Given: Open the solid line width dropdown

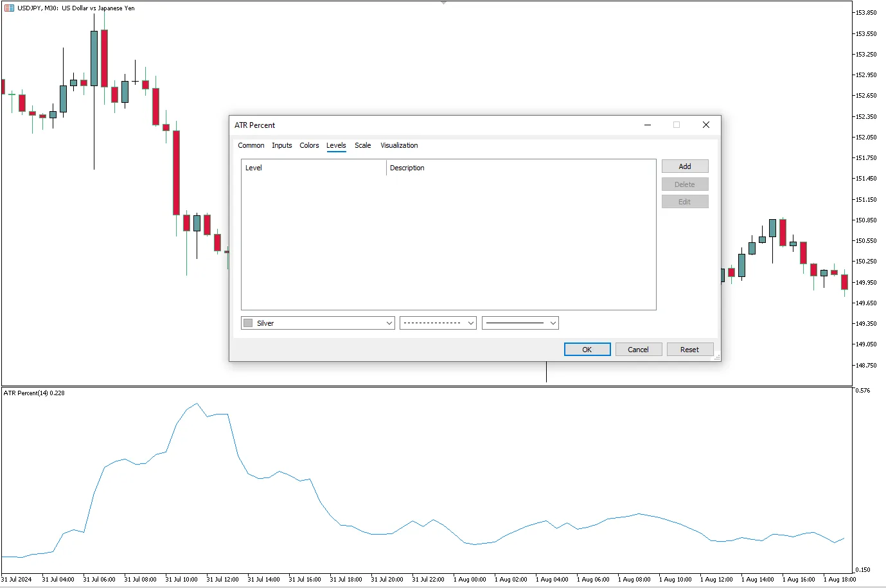Looking at the screenshot, I should tap(520, 323).
